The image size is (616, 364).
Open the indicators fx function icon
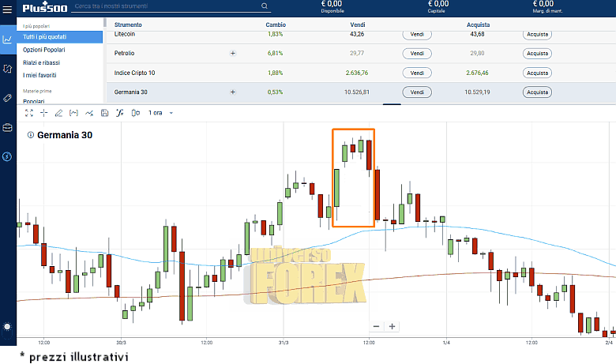[119, 113]
